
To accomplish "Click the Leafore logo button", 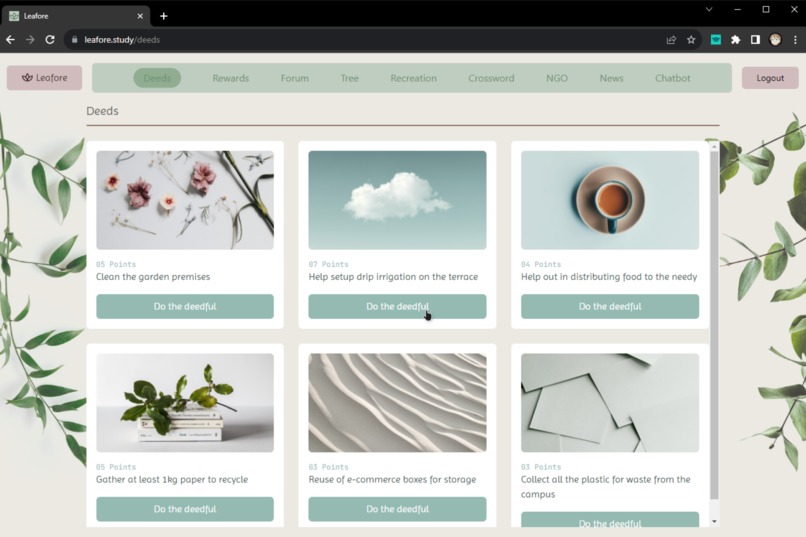I will point(44,78).
